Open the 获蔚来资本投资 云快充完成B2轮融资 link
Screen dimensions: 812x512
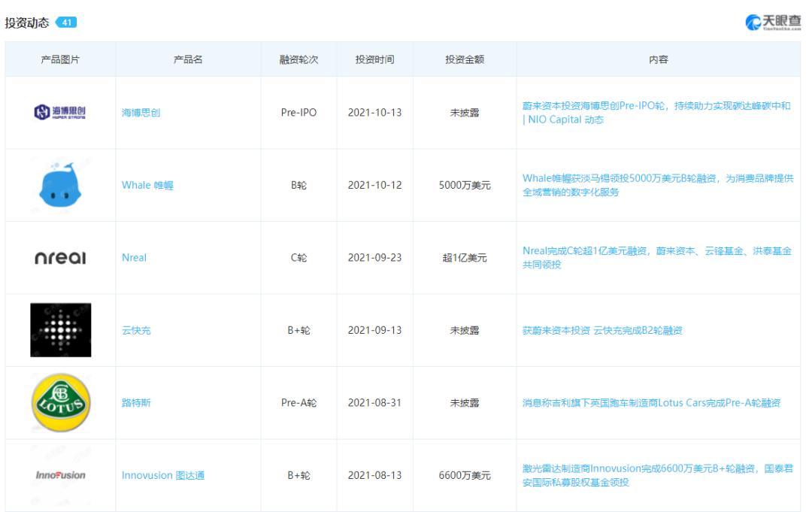[x=602, y=330]
